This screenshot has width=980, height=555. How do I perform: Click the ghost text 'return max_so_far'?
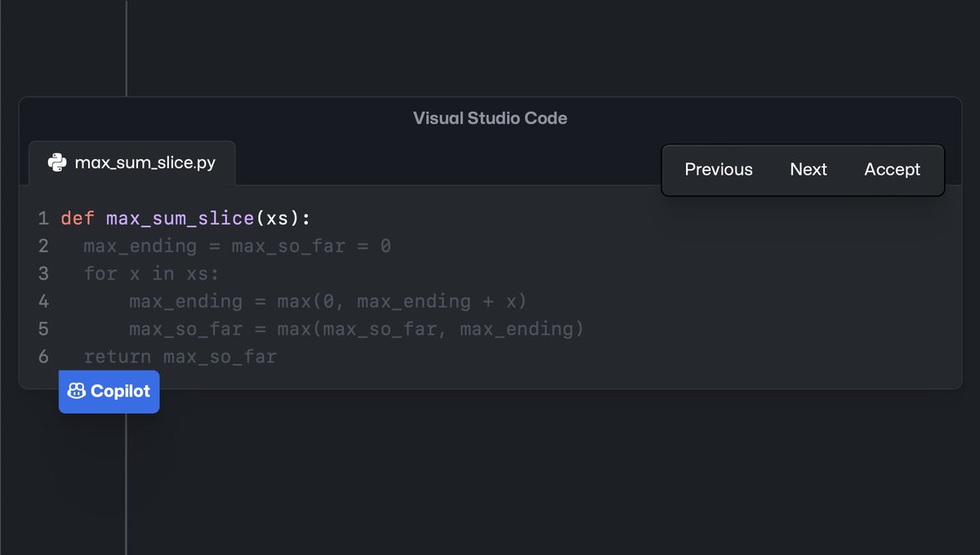pyautogui.click(x=180, y=357)
